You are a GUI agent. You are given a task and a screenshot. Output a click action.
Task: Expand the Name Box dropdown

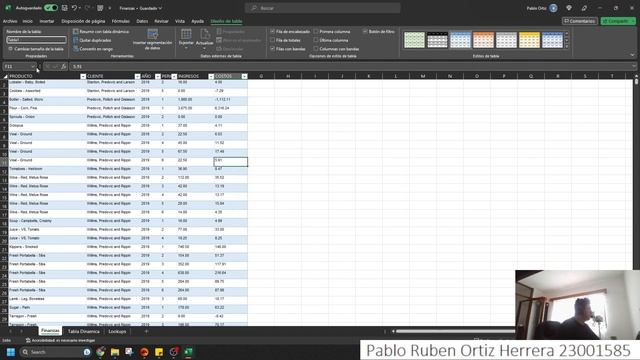click(33, 67)
